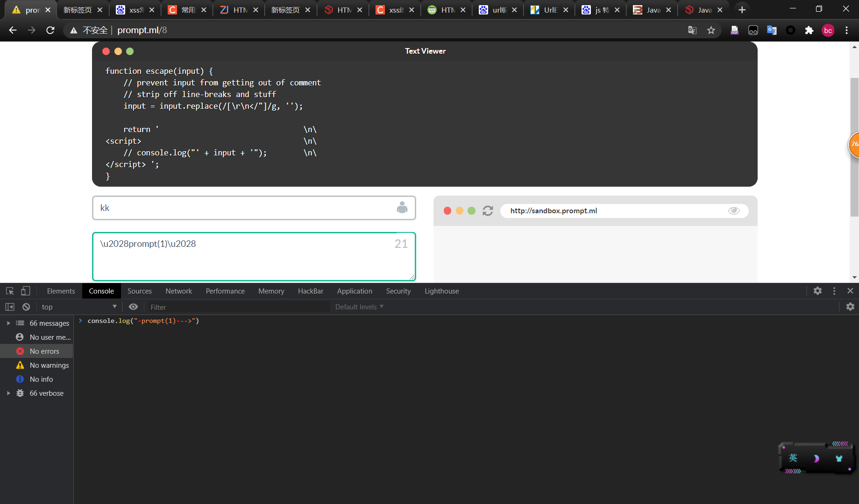
Task: Activate the DevTools inspect element tool
Action: pos(10,291)
